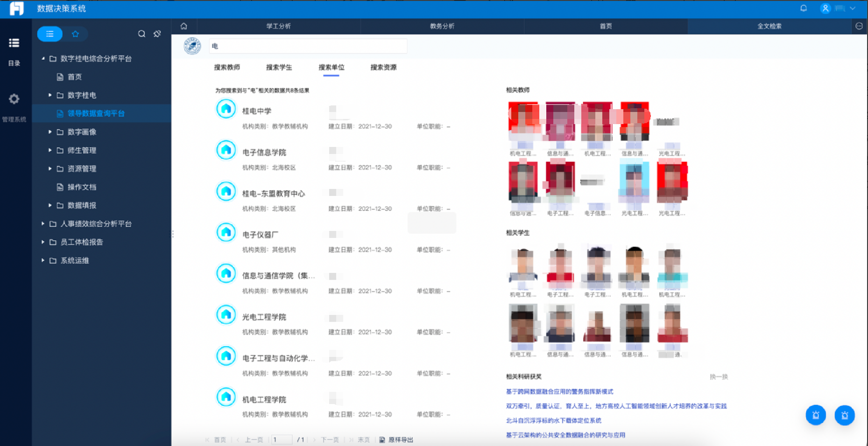Click the 目录 list icon
This screenshot has height=446, width=868.
point(14,43)
